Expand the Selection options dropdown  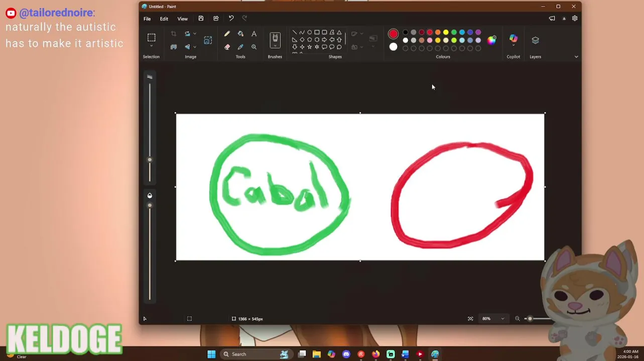[151, 46]
